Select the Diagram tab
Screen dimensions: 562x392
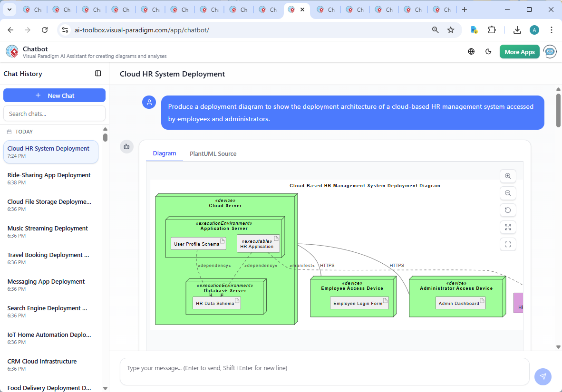(165, 153)
